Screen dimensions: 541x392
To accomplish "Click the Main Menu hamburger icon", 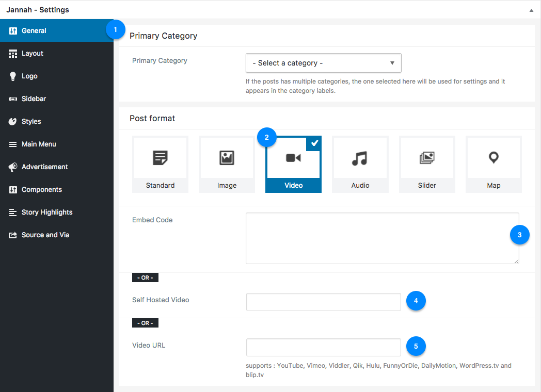I will click(x=13, y=144).
